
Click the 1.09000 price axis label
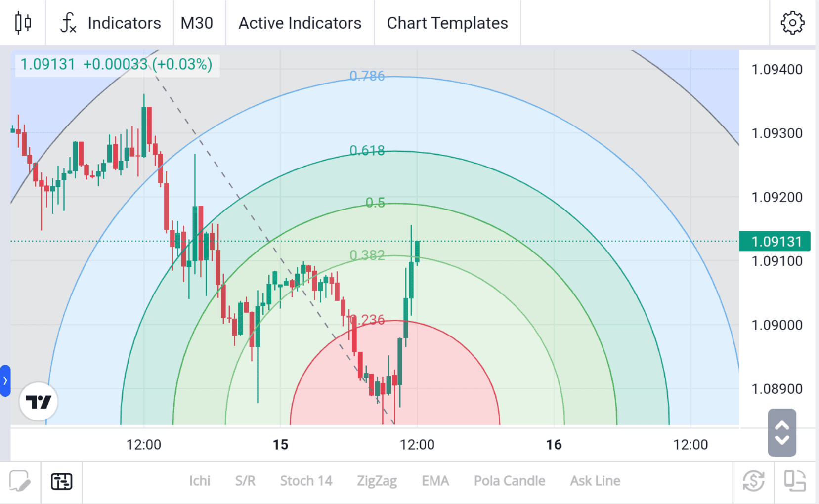click(777, 325)
